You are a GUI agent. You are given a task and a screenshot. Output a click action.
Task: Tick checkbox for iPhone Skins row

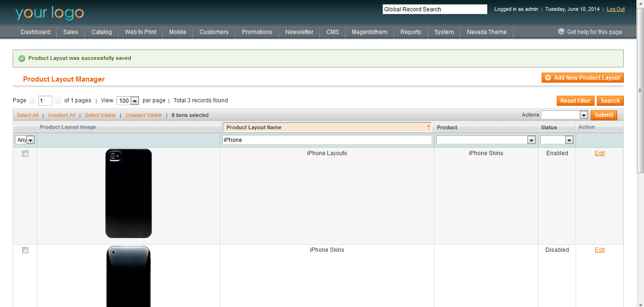(25, 250)
